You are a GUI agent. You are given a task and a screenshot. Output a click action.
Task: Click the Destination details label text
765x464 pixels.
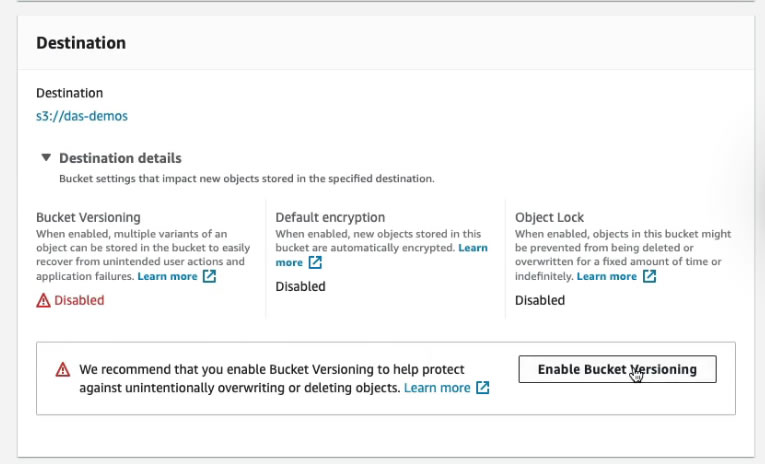coord(120,158)
